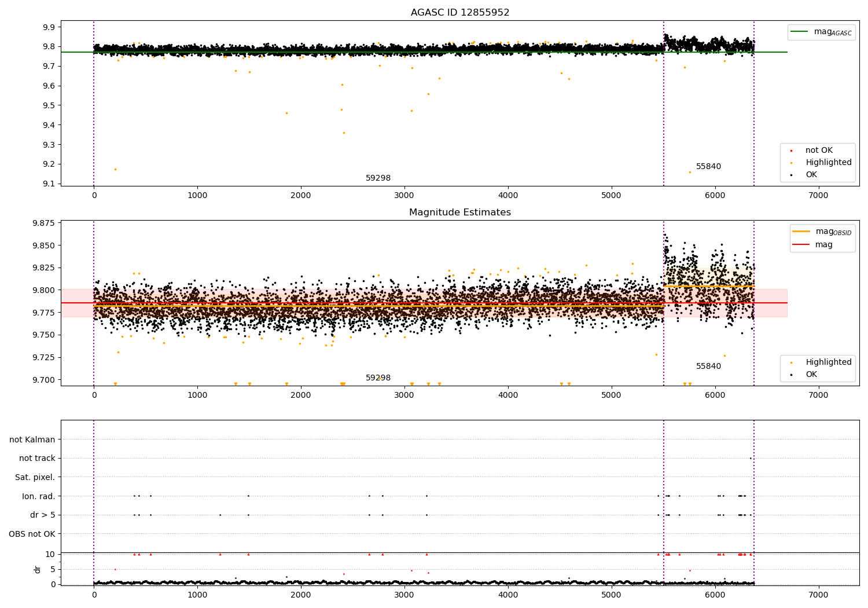Click the 'Magnitude Estimates' plot title
This screenshot has height=608, width=868.
tap(460, 213)
